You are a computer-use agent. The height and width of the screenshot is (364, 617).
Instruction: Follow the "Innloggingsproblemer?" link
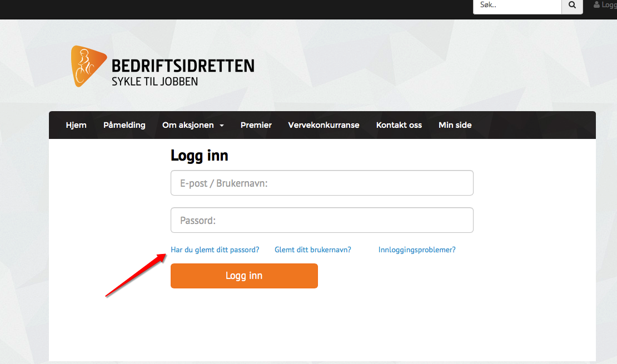tap(417, 250)
